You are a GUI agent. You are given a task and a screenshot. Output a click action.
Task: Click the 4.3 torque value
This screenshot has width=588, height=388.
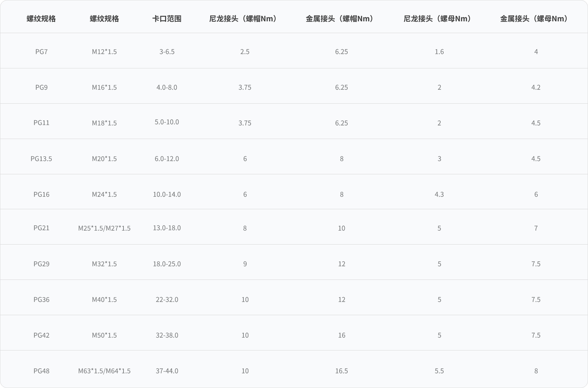point(439,195)
